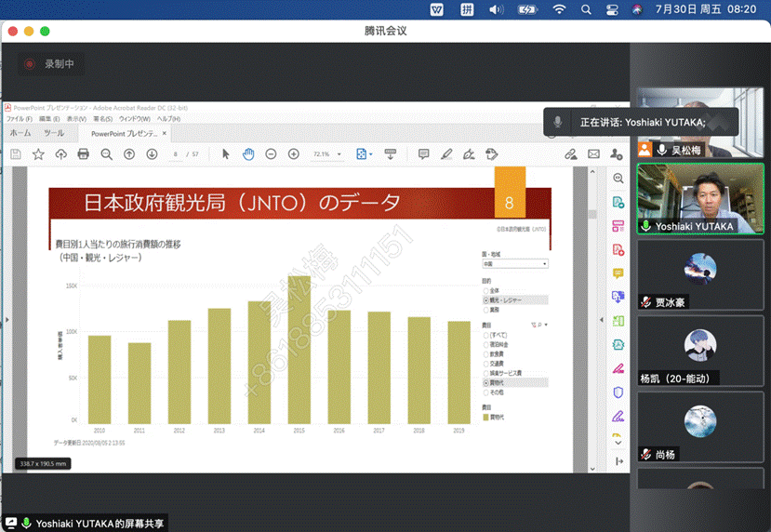
Task: Click the print icon in Acrobat toolbar
Action: point(84,154)
